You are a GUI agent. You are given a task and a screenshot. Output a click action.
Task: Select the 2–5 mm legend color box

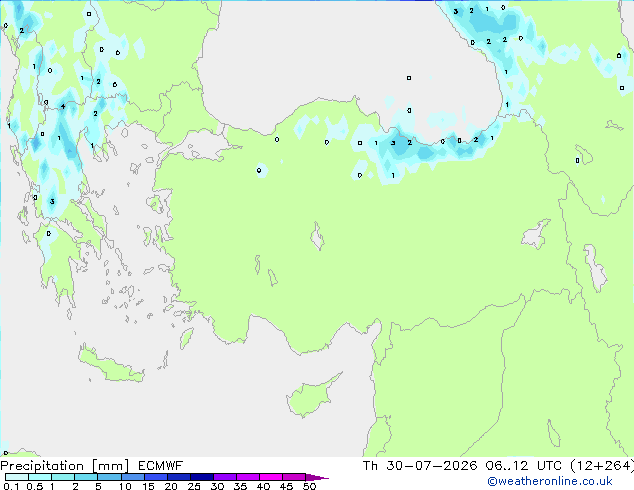(x=86, y=477)
